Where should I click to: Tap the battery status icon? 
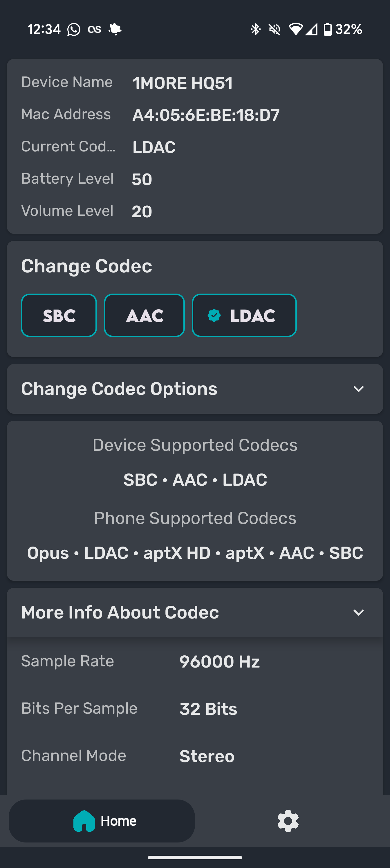click(x=327, y=29)
